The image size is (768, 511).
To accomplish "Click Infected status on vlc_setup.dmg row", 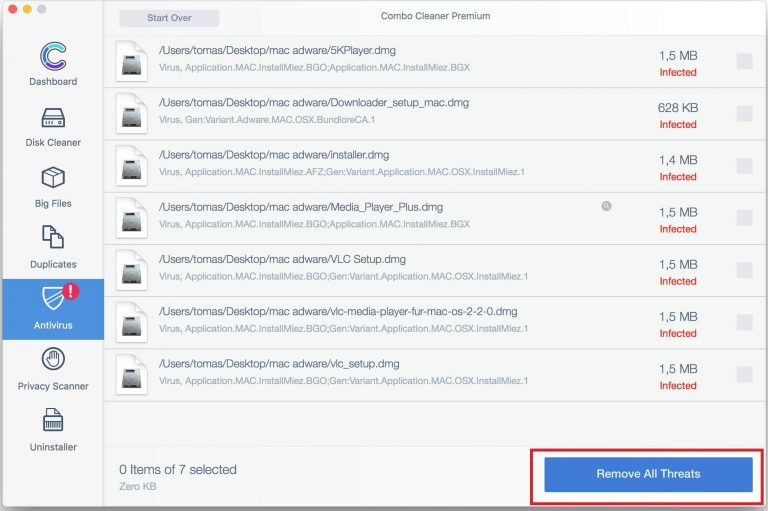I will click(x=678, y=386).
